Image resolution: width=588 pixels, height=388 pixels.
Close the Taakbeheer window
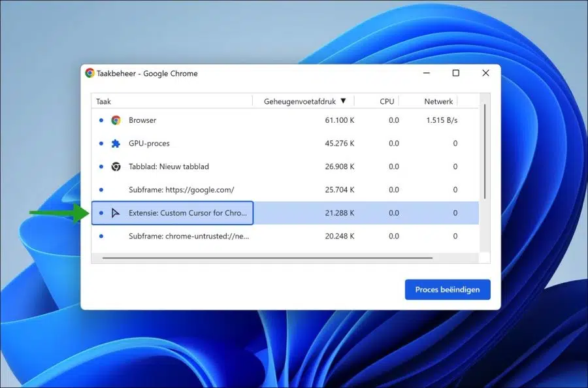click(485, 73)
